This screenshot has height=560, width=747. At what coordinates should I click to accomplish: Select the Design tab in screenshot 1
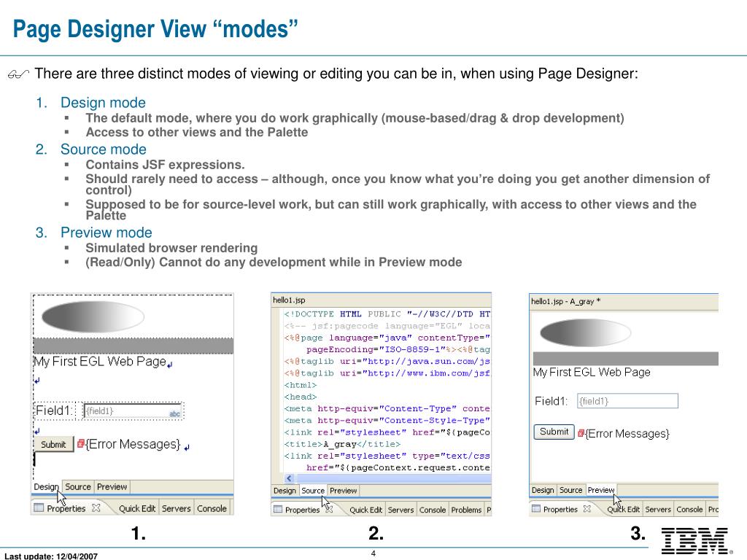click(46, 486)
